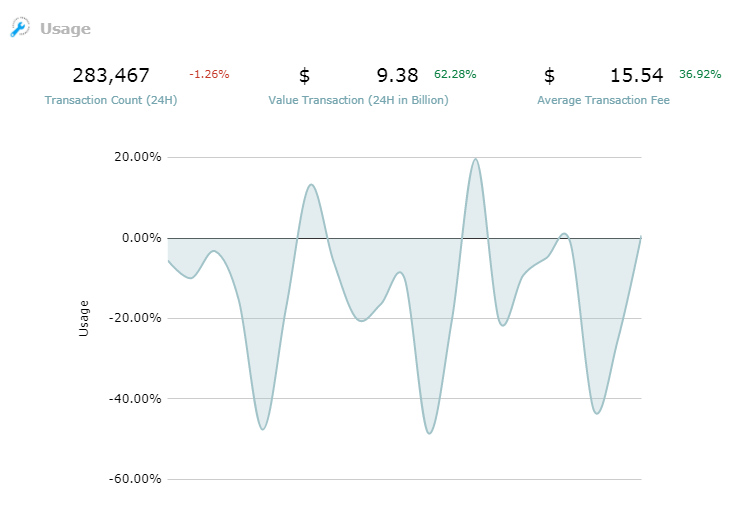Click the chart's highest peak near 20%
This screenshot has width=730, height=514.
pyautogui.click(x=475, y=159)
